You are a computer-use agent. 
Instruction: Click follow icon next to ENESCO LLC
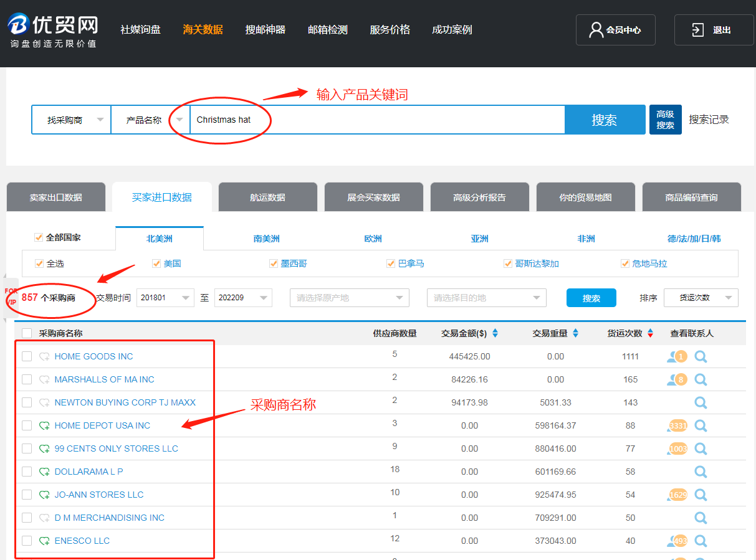[44, 541]
